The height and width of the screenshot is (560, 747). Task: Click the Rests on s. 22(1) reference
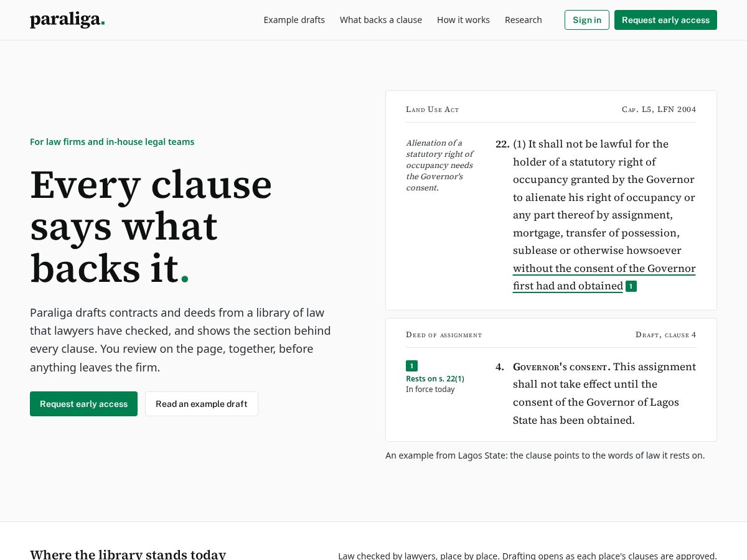pos(435,378)
